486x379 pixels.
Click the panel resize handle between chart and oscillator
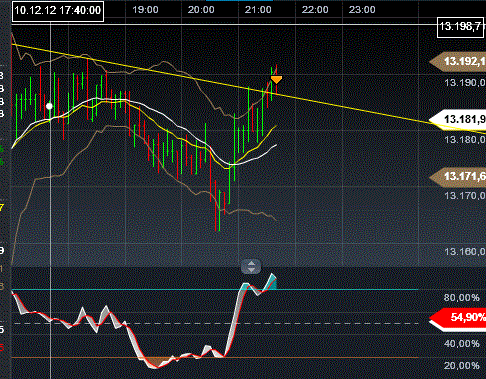(251, 267)
